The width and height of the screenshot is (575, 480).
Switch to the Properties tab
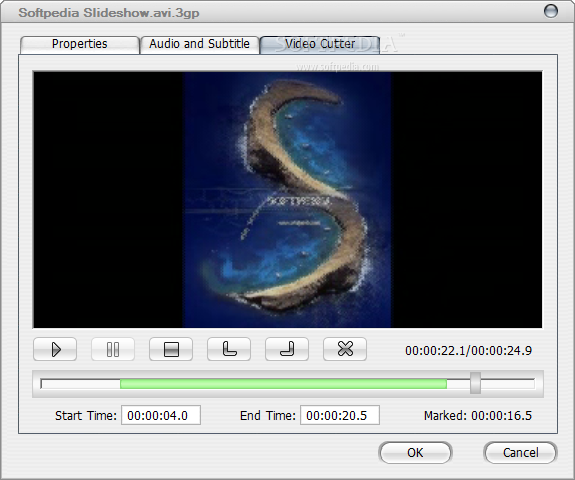pos(80,44)
